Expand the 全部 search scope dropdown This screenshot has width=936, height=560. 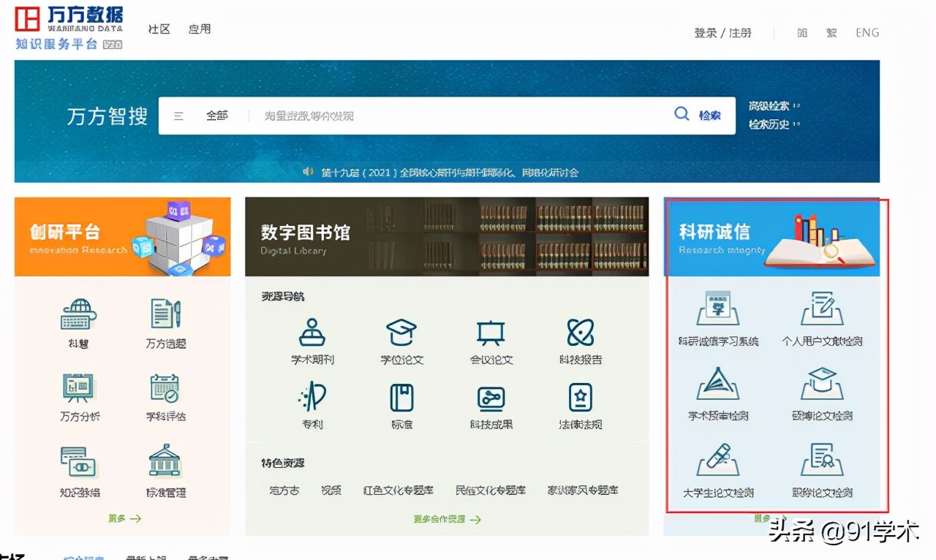coord(216,116)
